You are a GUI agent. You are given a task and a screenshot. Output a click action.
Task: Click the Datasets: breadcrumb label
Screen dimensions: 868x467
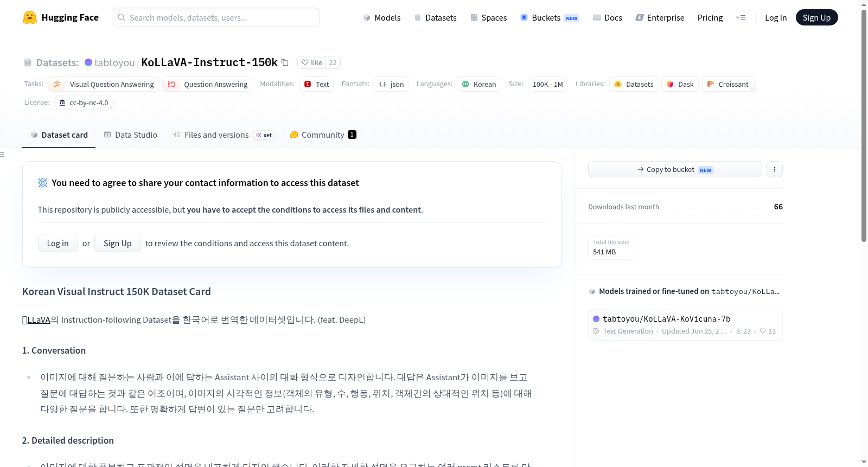click(x=58, y=62)
